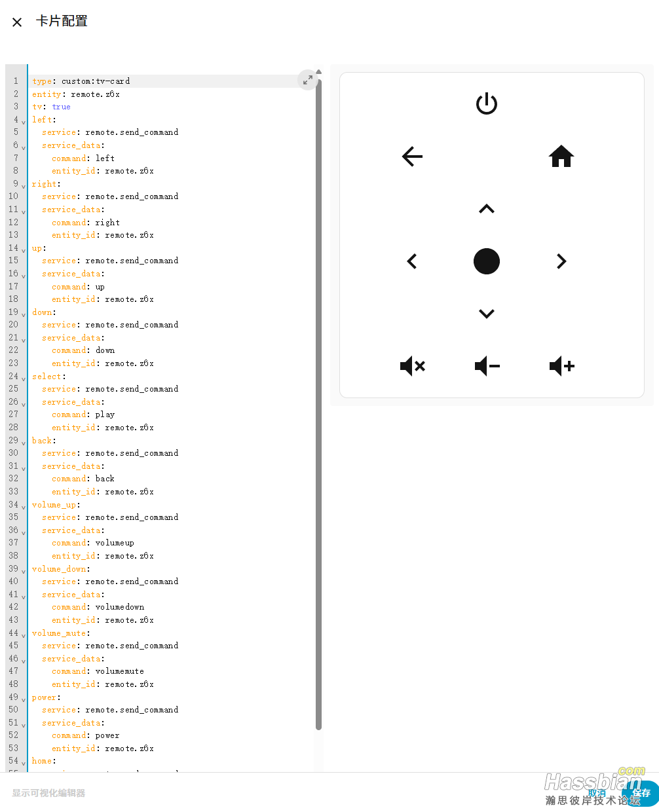This screenshot has width=659, height=812.
Task: Click the home icon on the remote card
Action: 561,157
